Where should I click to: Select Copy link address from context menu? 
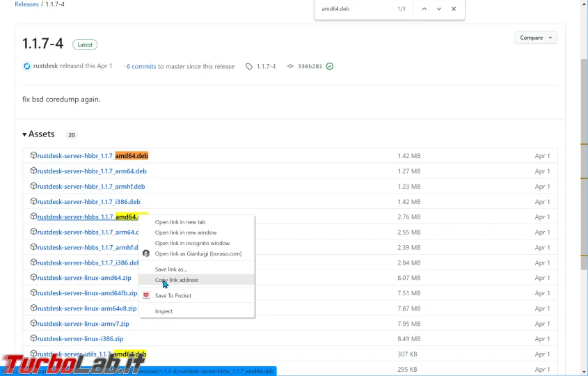click(x=177, y=280)
